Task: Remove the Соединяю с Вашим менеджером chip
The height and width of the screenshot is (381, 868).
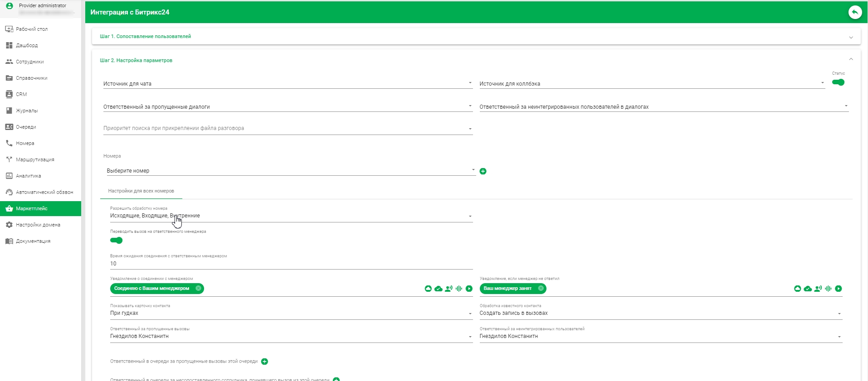Action: (198, 289)
